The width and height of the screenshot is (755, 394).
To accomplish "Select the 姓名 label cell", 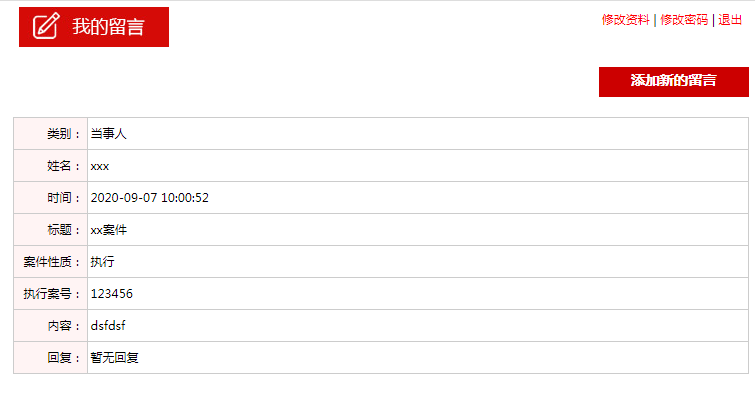I will [x=51, y=166].
